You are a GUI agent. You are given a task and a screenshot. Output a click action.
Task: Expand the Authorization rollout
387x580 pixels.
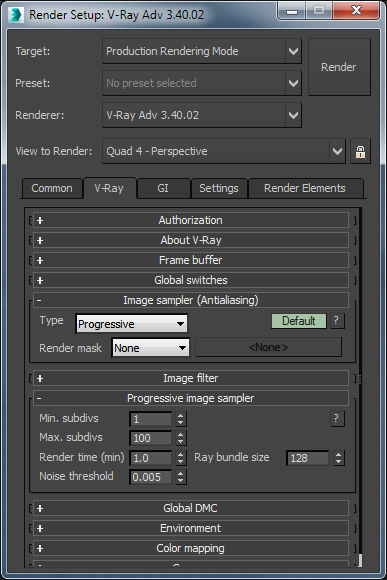[x=191, y=220]
